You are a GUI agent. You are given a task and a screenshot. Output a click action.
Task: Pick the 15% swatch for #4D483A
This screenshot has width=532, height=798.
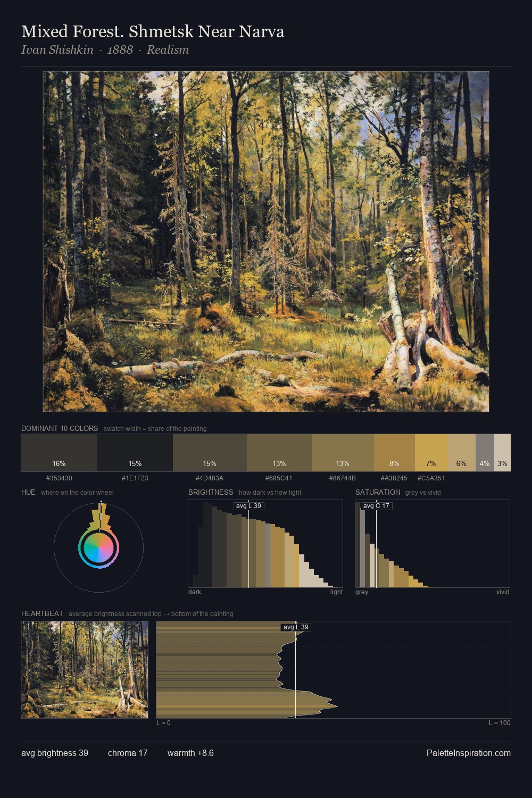[210, 453]
